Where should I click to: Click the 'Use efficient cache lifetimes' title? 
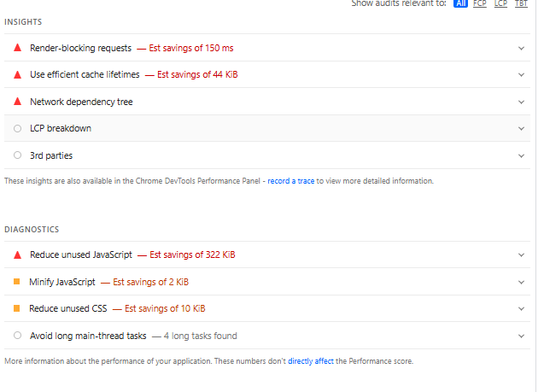click(85, 74)
